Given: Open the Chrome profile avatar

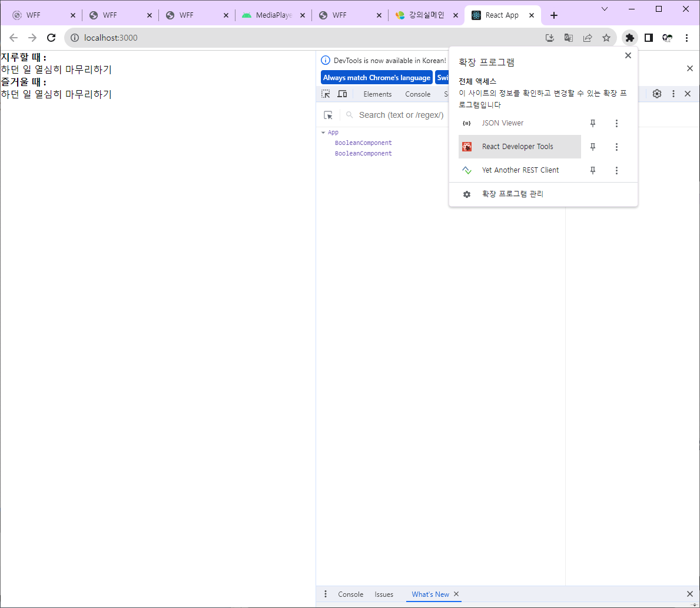Looking at the screenshot, I should [x=668, y=38].
